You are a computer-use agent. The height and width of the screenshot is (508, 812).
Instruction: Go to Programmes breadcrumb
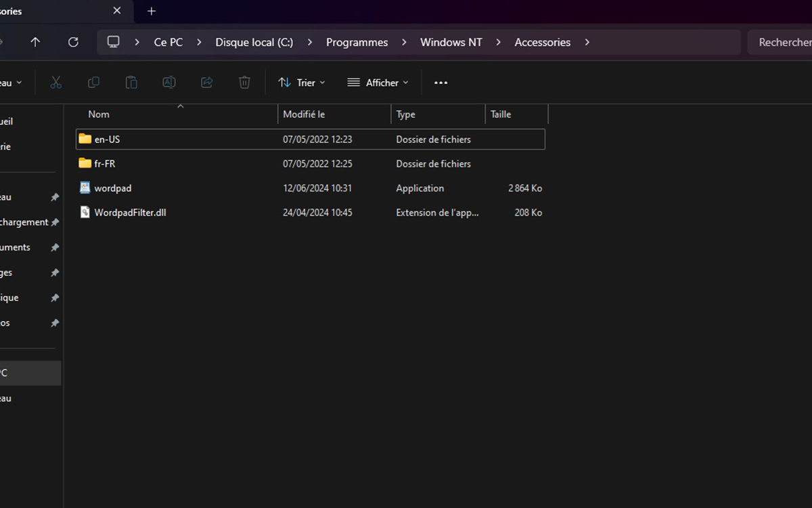coord(357,42)
